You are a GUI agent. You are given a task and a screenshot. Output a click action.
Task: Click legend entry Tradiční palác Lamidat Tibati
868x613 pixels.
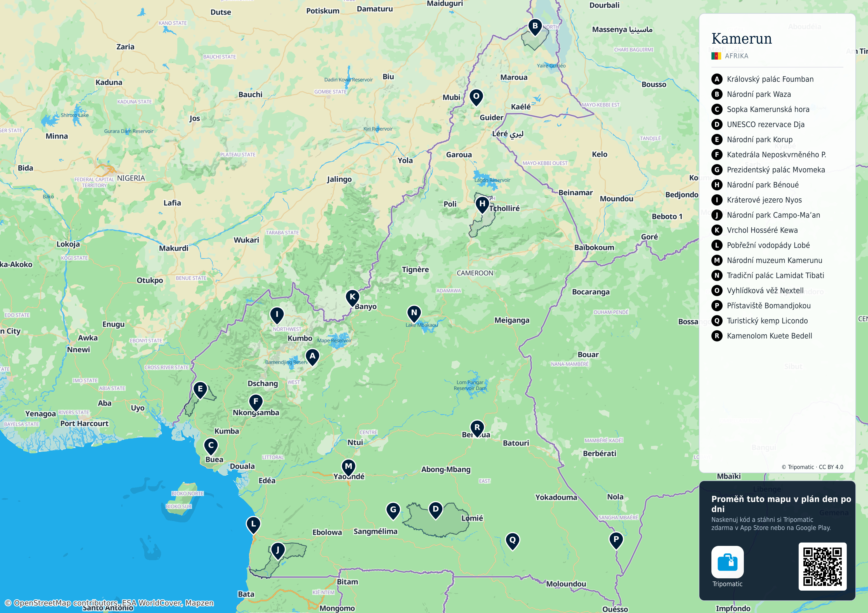(768, 276)
